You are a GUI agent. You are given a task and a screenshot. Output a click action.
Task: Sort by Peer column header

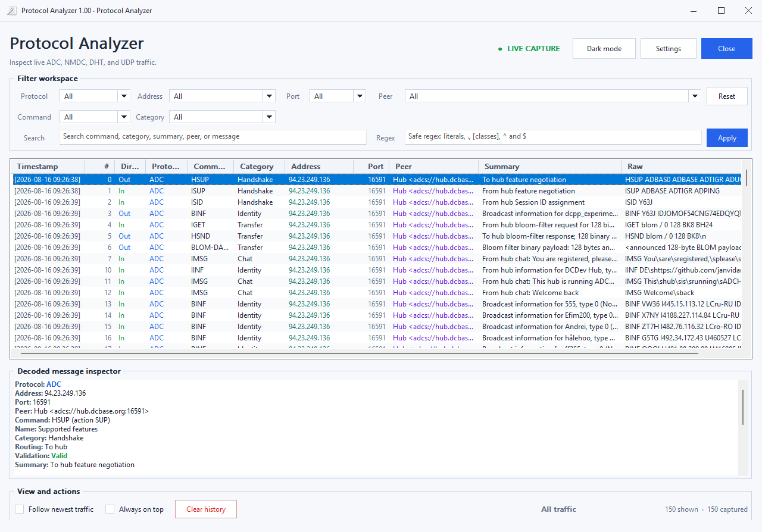click(434, 167)
